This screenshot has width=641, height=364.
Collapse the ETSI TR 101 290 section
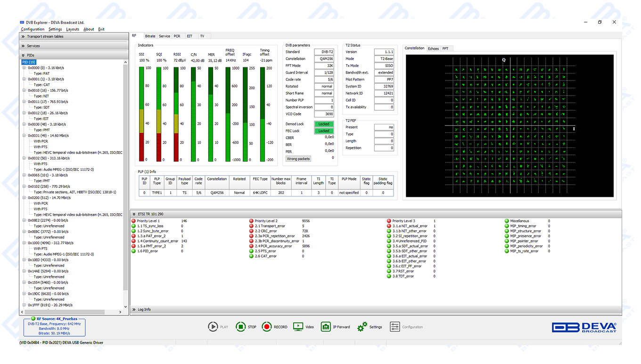pos(134,214)
